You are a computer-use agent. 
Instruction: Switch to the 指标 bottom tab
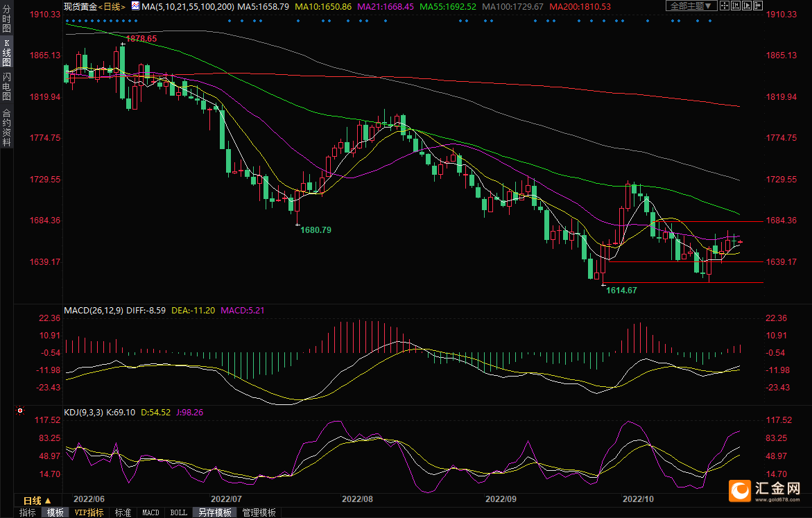28,512
